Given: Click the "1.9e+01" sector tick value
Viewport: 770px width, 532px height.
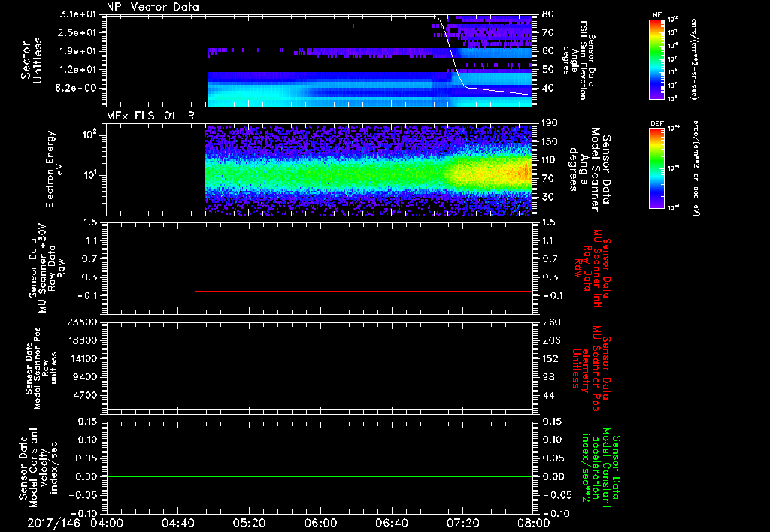Looking at the screenshot, I should coord(78,51).
